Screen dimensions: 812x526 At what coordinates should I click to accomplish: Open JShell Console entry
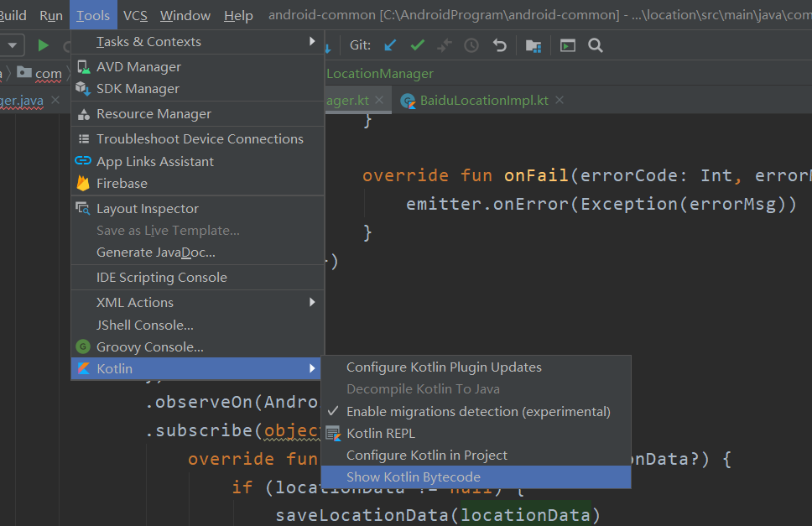[x=197, y=325]
